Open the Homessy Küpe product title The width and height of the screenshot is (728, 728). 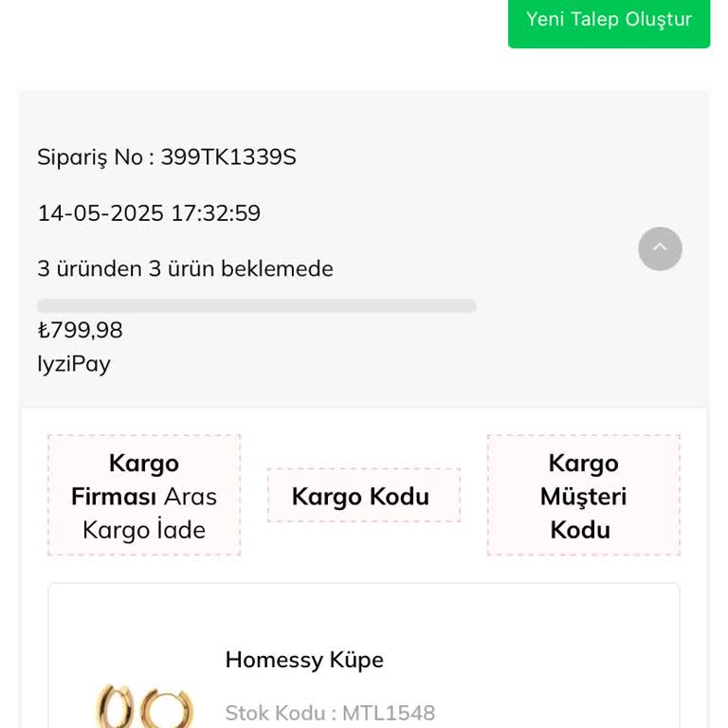coord(304,660)
